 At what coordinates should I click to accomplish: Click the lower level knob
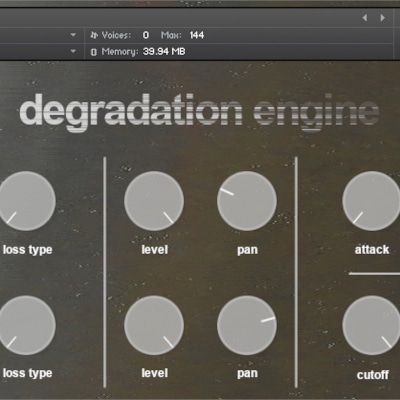(x=154, y=325)
